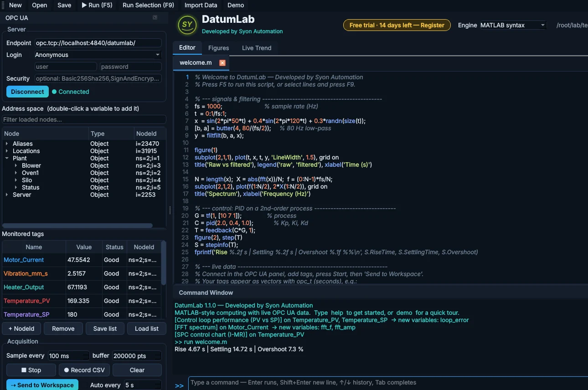588x390 pixels.
Task: Click the free trial Register banner
Action: point(397,25)
